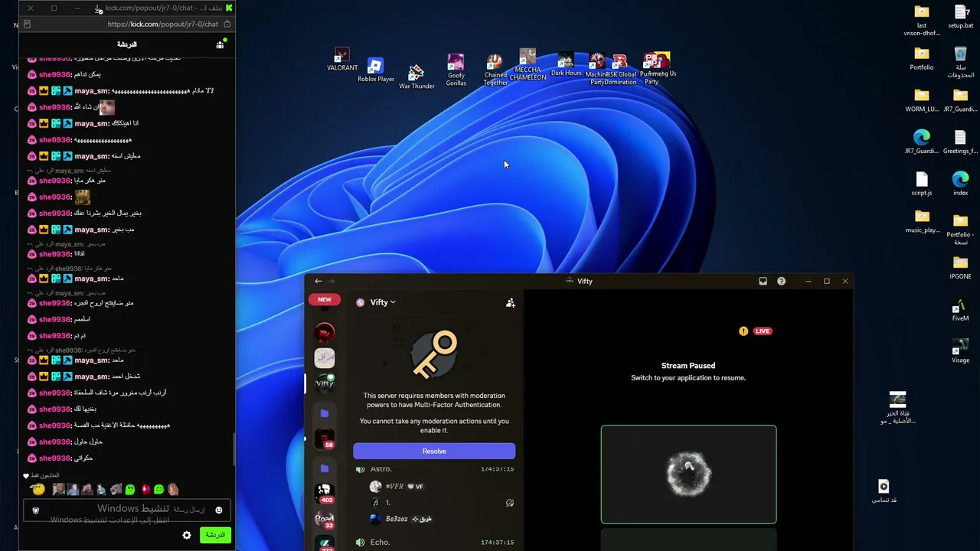Select user Bo3zoz in the voice channel
This screenshot has height=551, width=980.
click(401, 519)
